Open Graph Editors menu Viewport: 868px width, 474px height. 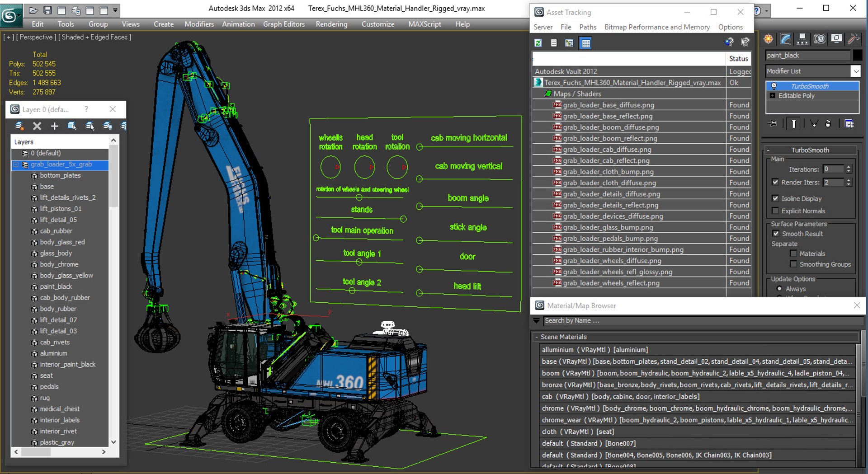point(284,24)
